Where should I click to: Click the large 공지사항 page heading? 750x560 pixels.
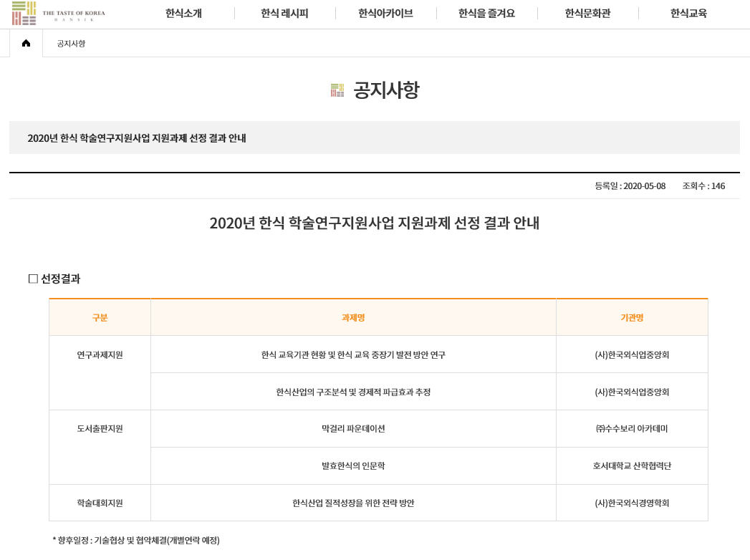(x=386, y=90)
